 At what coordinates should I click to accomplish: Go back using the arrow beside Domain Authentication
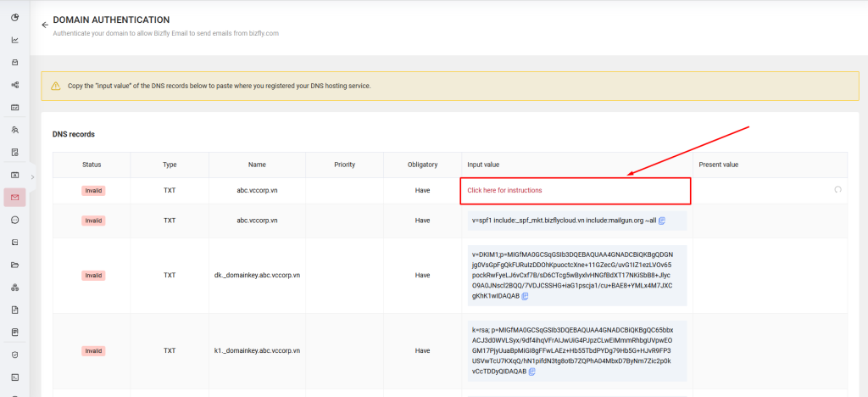45,25
